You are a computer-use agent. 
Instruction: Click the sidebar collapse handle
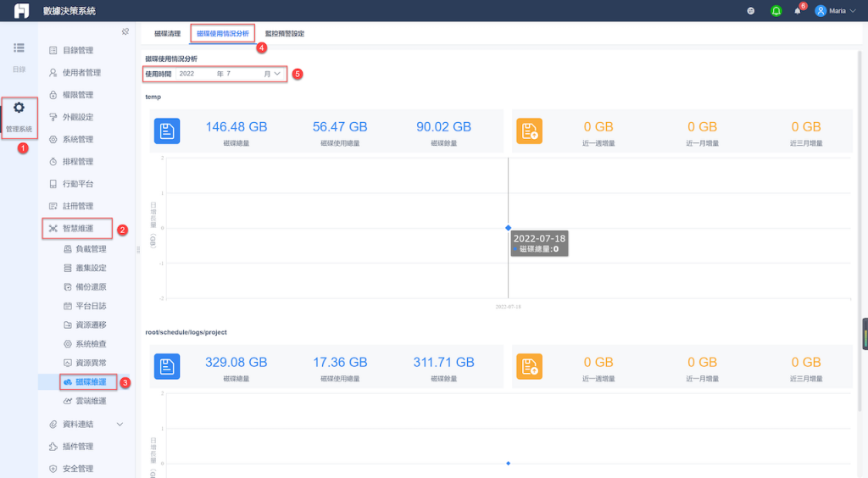(138, 250)
